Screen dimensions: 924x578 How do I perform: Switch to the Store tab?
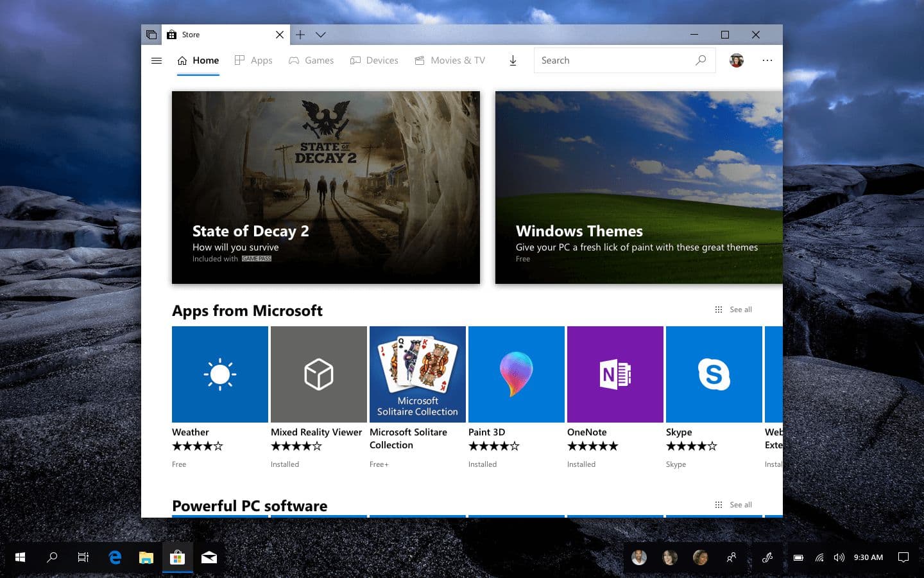click(212, 35)
